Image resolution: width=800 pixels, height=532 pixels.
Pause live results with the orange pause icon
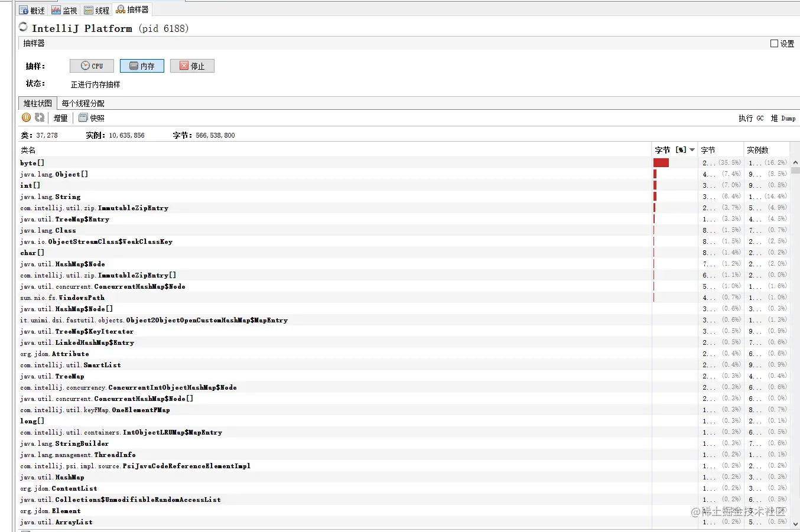(x=26, y=118)
